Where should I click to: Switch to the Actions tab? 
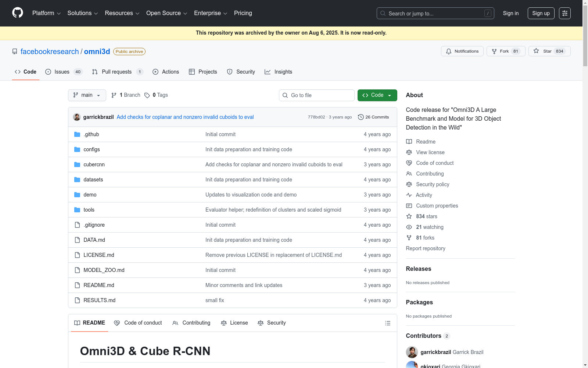(166, 72)
